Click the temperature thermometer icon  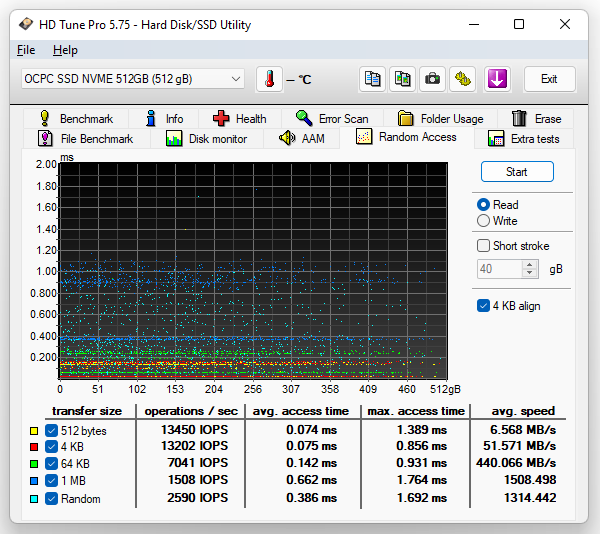pos(269,79)
